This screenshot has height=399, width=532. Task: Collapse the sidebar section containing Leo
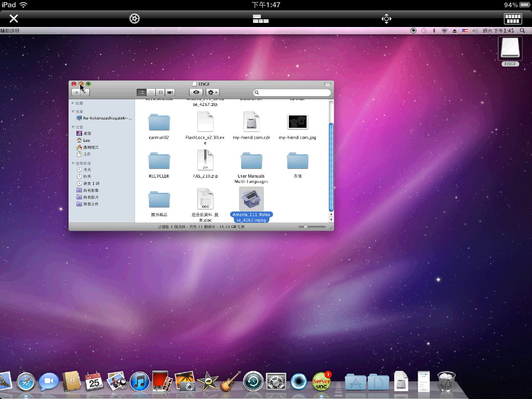pyautogui.click(x=73, y=127)
